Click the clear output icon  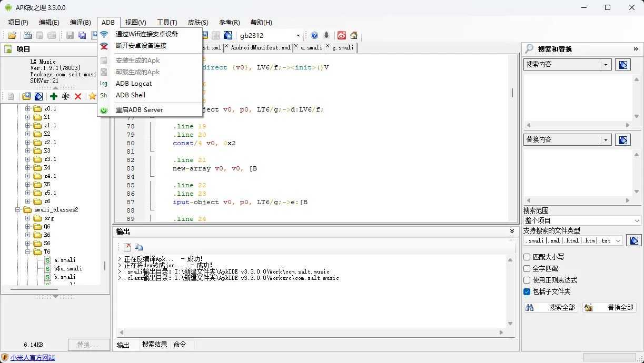point(127,247)
